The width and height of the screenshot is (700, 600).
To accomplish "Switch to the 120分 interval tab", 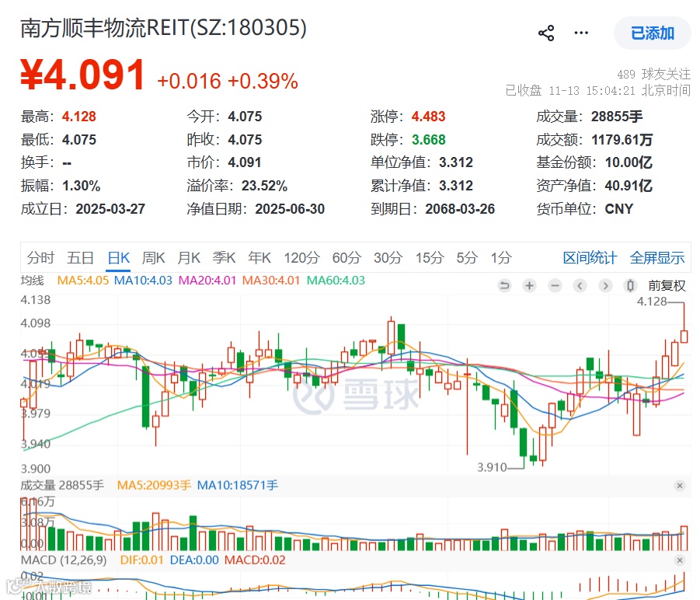I will 302,257.
